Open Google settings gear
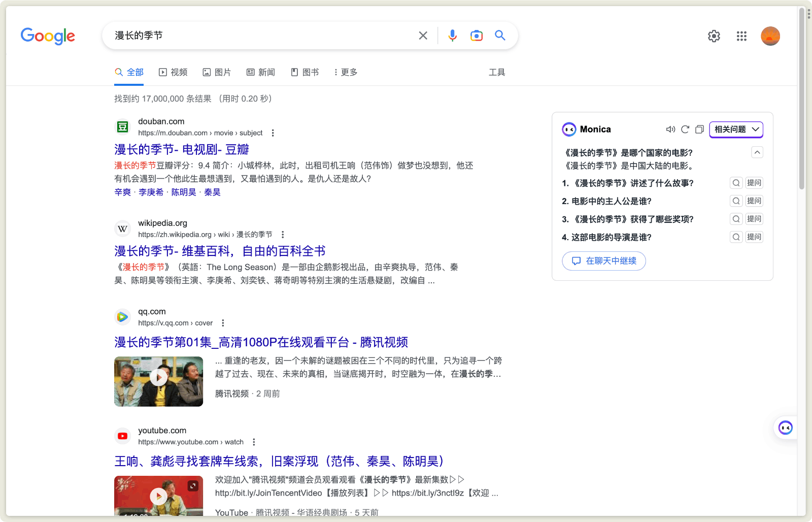 714,36
